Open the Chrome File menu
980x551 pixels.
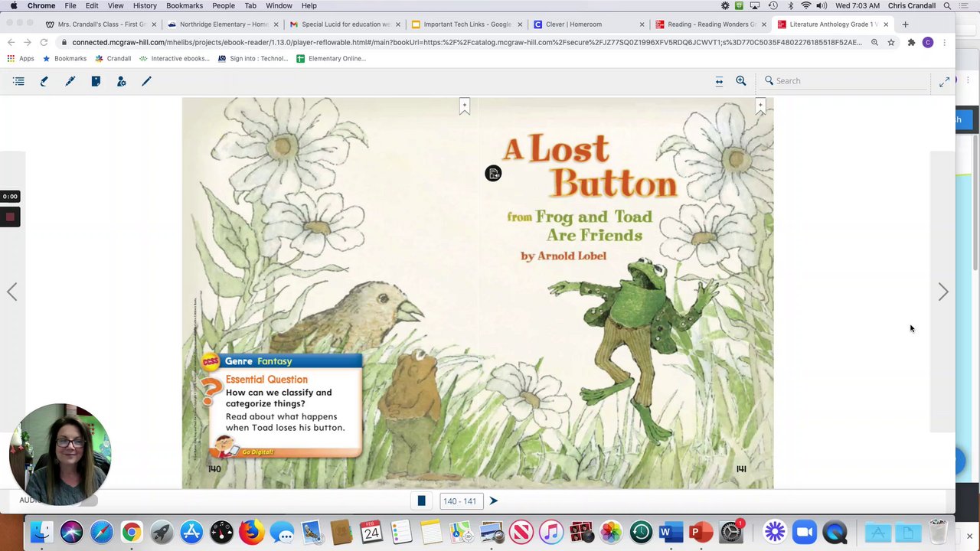70,6
